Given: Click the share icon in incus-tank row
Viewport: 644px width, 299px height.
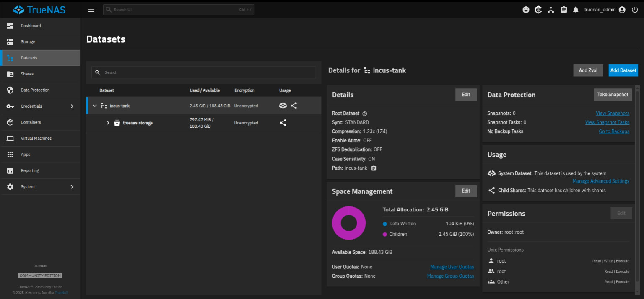Looking at the screenshot, I should click(x=293, y=106).
